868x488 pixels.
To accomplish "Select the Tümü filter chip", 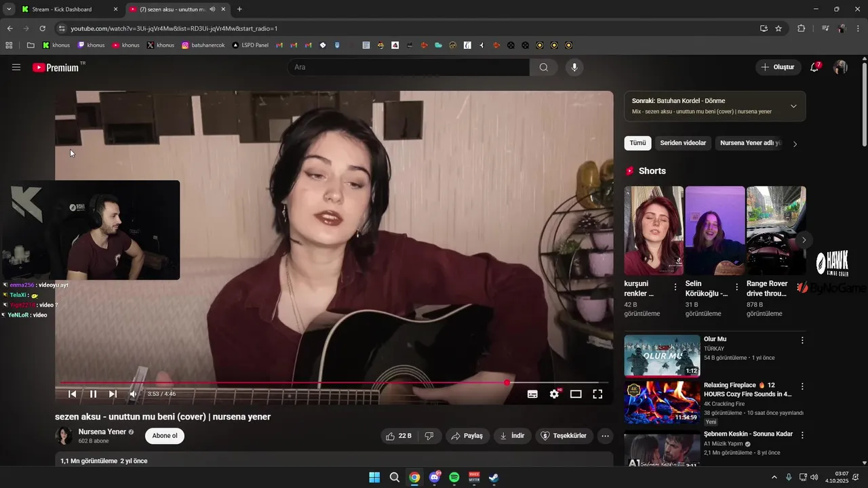I will point(637,143).
